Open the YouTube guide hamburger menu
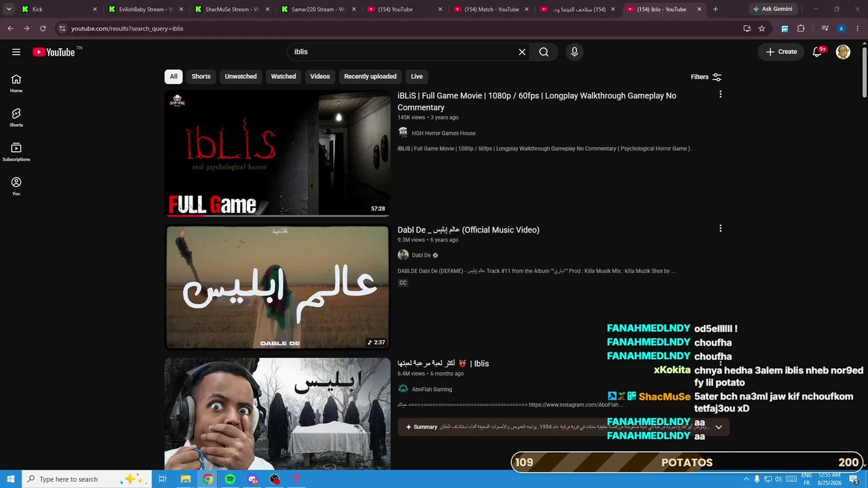 16,52
